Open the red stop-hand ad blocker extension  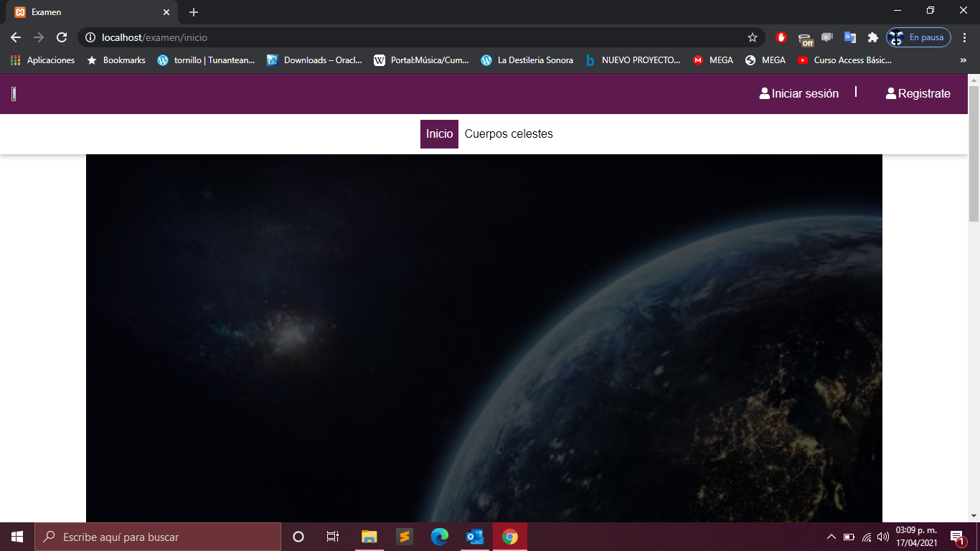(781, 37)
